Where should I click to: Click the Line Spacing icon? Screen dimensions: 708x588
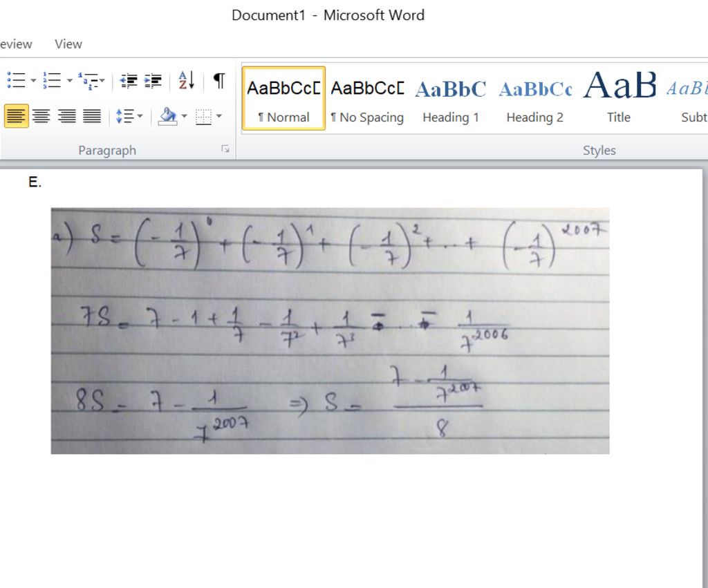pyautogui.click(x=124, y=117)
